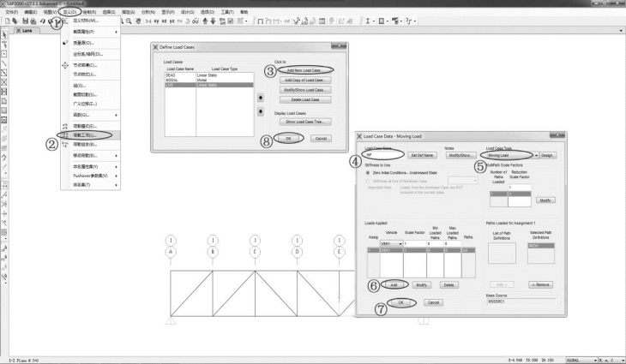626x364 pixels.
Task: Select the MODAL load case row
Action: [209, 81]
